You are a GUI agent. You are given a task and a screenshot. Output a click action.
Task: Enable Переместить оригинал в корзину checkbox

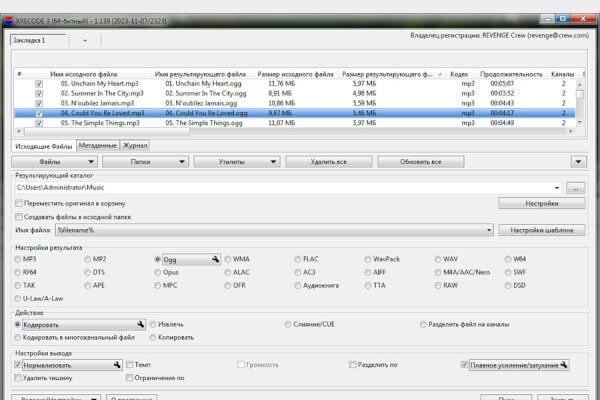pos(19,203)
